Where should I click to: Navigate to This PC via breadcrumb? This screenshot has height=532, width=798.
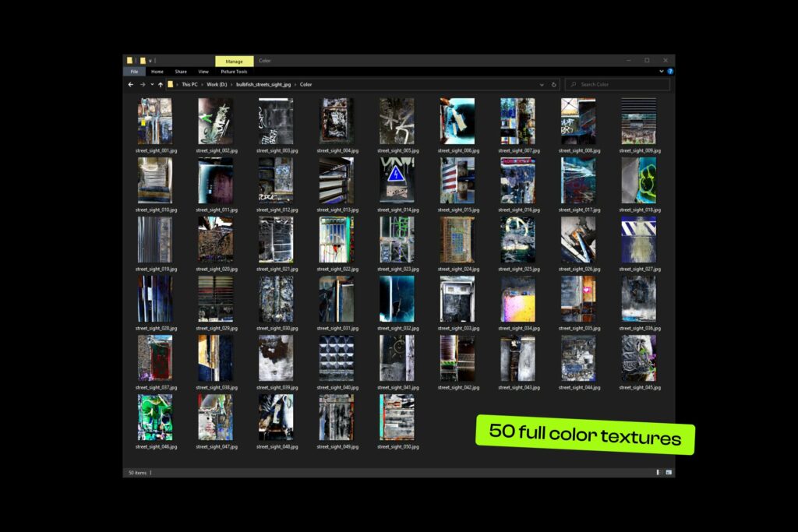point(189,83)
